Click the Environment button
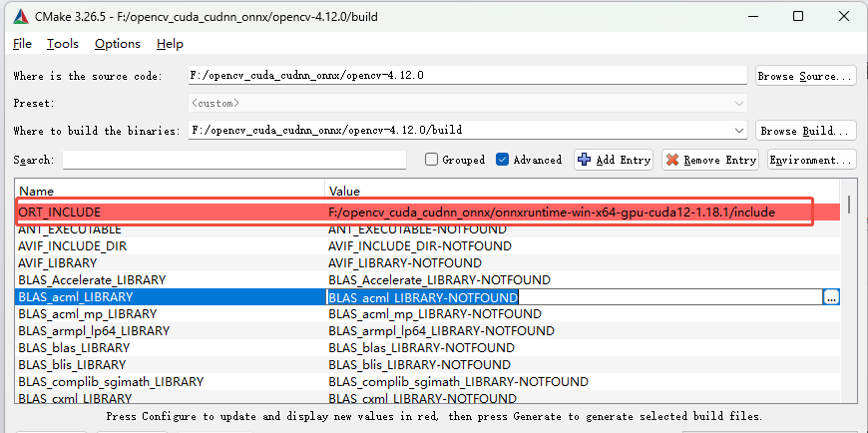 click(x=811, y=160)
